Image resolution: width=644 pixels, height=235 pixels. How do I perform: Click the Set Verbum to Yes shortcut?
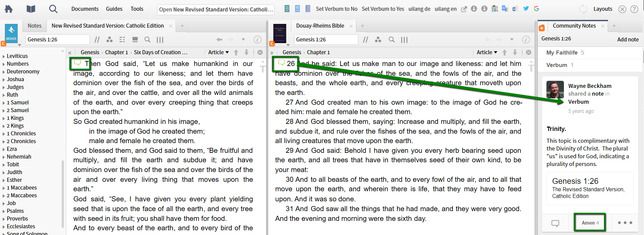click(383, 9)
